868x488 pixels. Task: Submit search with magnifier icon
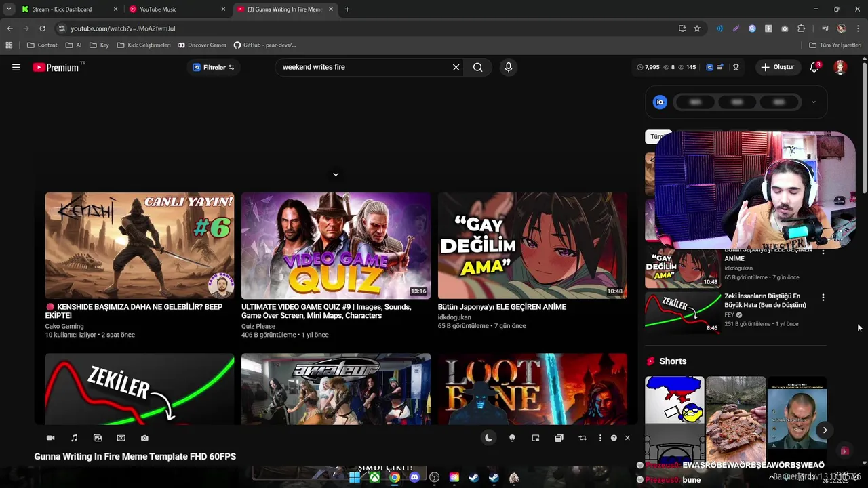478,67
